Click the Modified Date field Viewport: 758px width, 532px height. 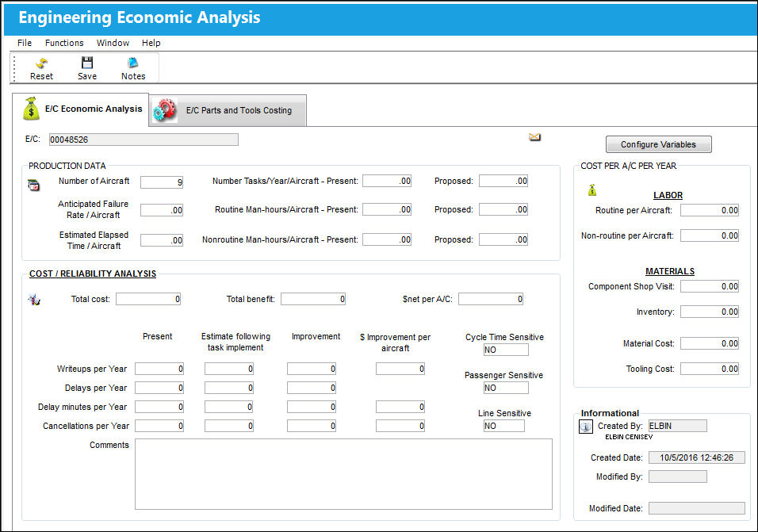pos(697,508)
